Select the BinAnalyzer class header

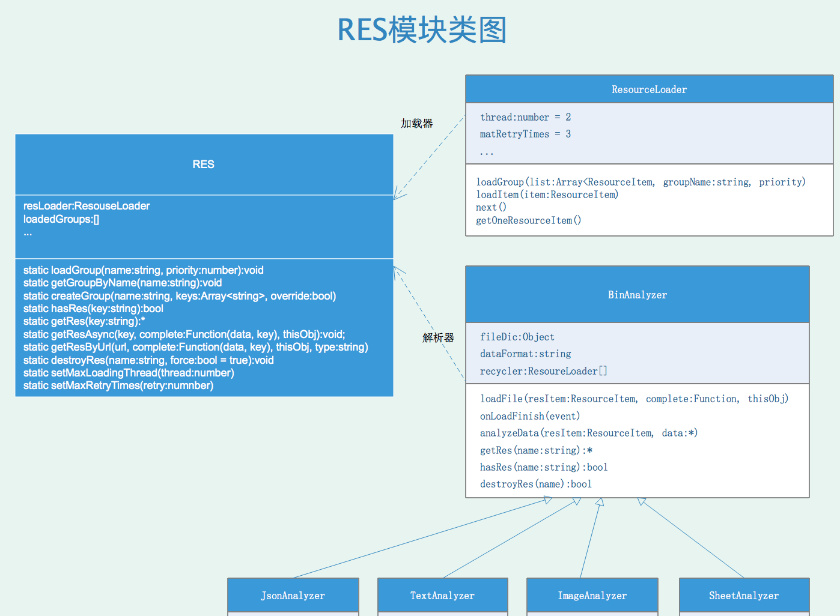click(x=637, y=295)
